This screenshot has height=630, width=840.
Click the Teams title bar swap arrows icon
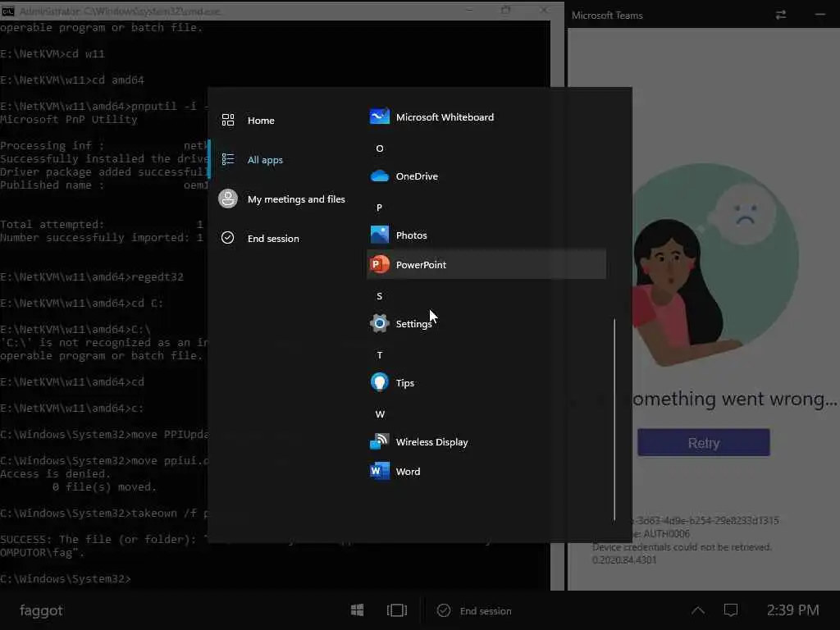coord(781,15)
